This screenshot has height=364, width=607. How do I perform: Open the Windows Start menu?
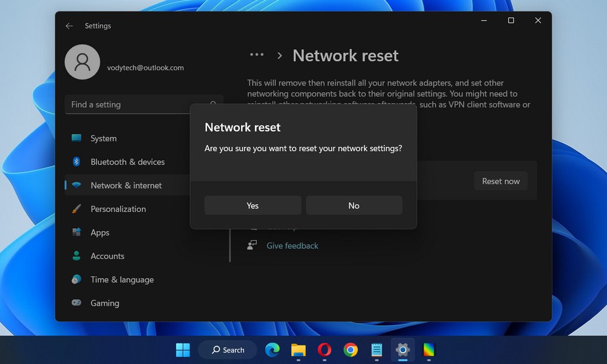tap(183, 350)
